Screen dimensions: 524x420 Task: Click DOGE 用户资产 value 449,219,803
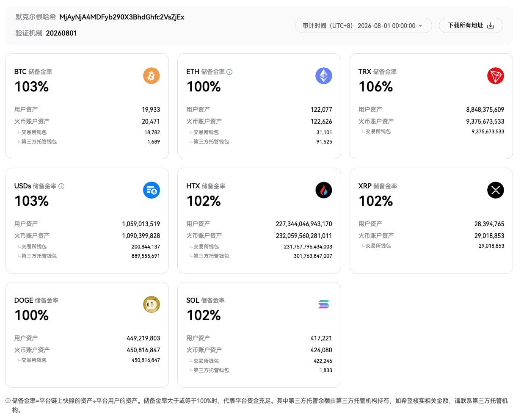[x=143, y=338]
